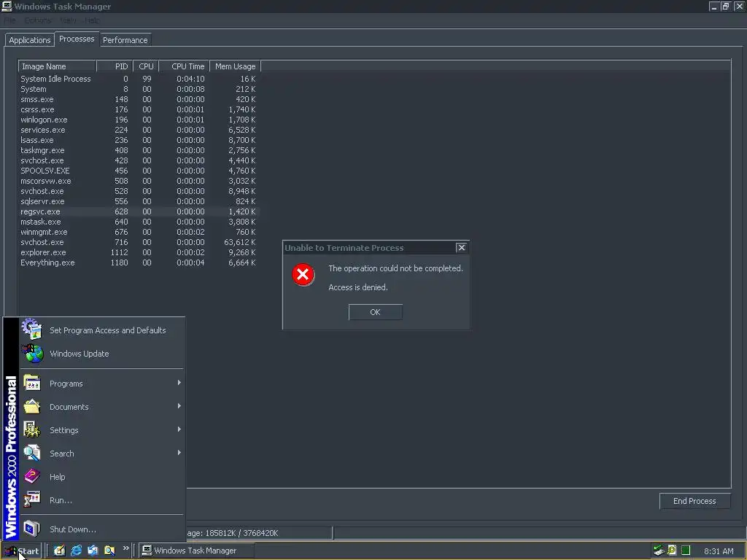747x560 pixels.
Task: Open the Programs folder icon
Action: click(x=32, y=383)
